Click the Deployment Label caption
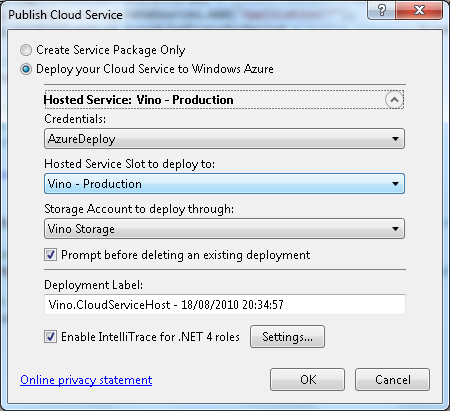Screen dimensions: 450x411 (93, 285)
